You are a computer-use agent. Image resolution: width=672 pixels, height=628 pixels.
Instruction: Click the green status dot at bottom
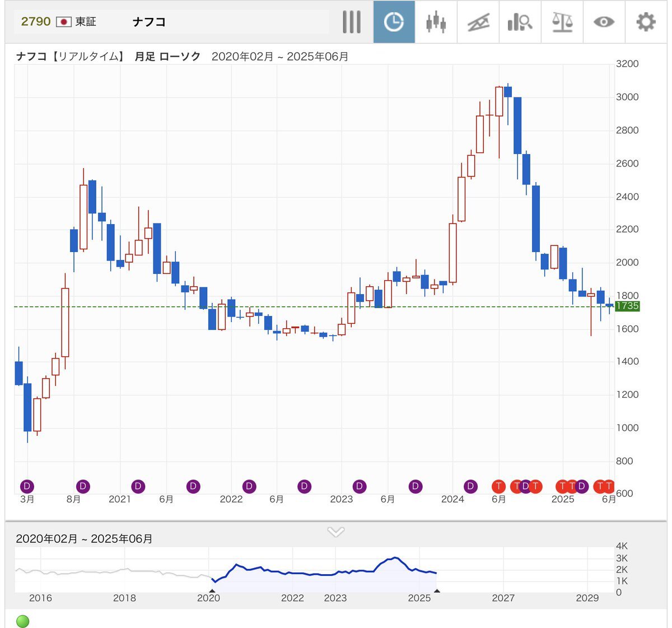(23, 621)
